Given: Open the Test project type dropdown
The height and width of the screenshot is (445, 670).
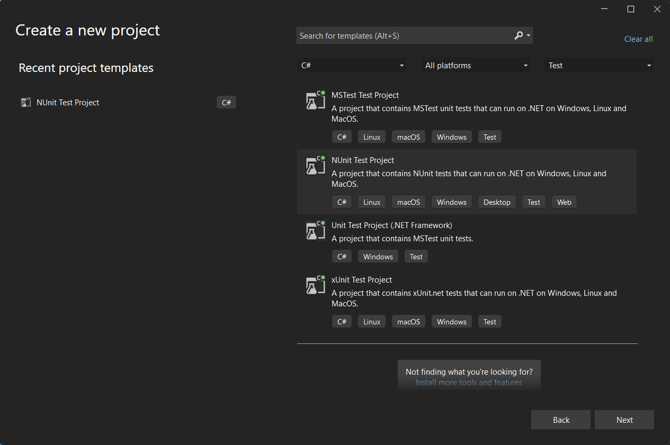Looking at the screenshot, I should pos(599,65).
